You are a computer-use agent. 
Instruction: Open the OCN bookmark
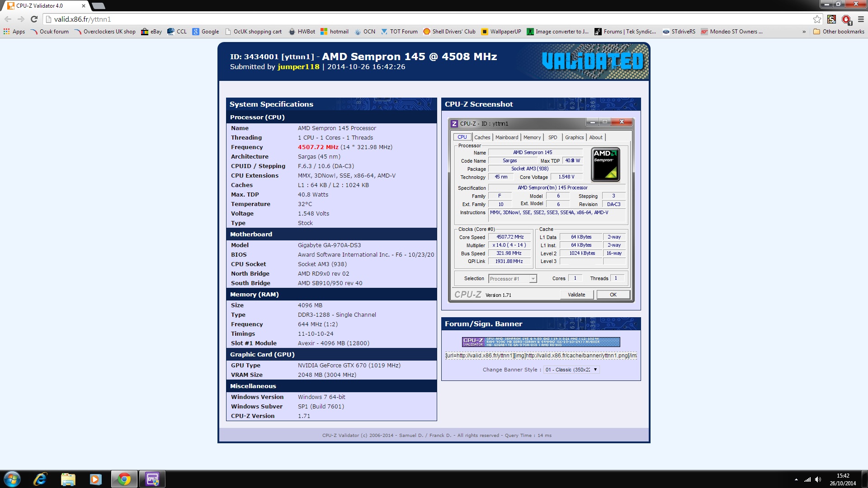coord(365,32)
